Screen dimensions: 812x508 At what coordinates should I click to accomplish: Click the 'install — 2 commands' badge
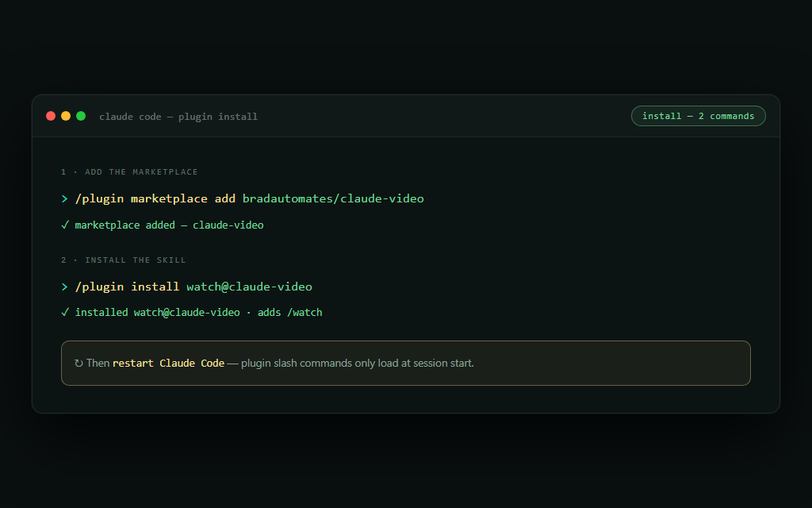point(698,116)
